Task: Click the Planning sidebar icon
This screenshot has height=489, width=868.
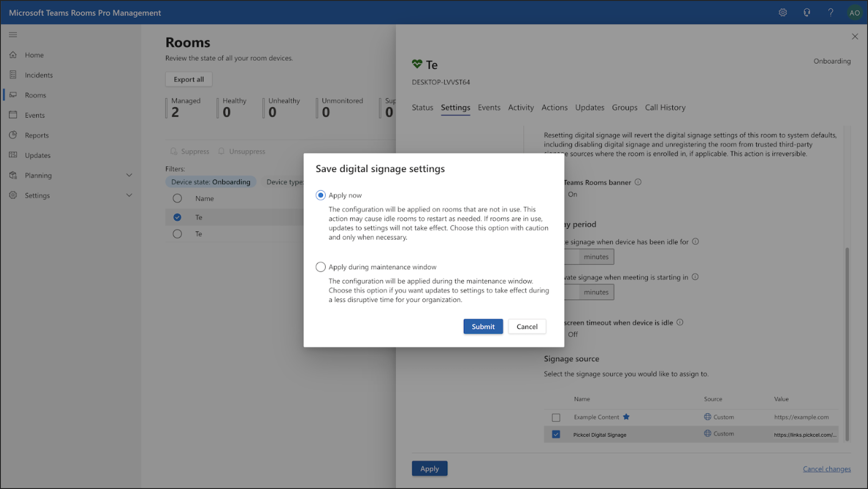Action: [13, 175]
